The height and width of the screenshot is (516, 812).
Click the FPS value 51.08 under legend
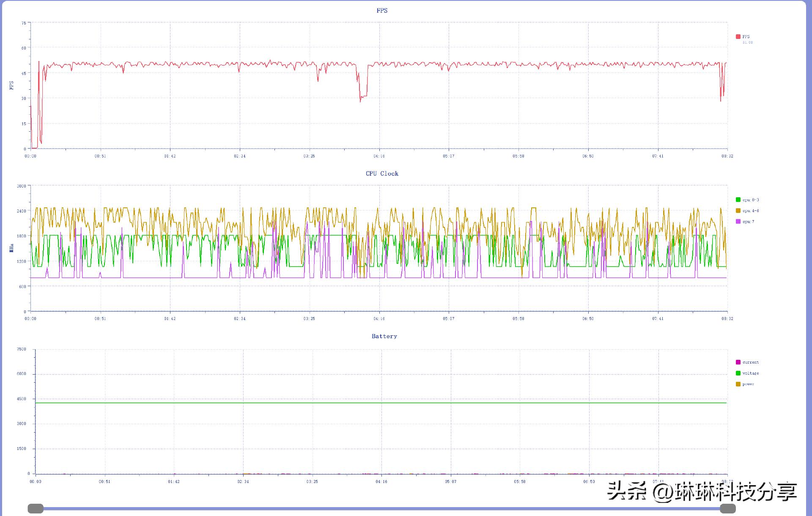click(747, 42)
